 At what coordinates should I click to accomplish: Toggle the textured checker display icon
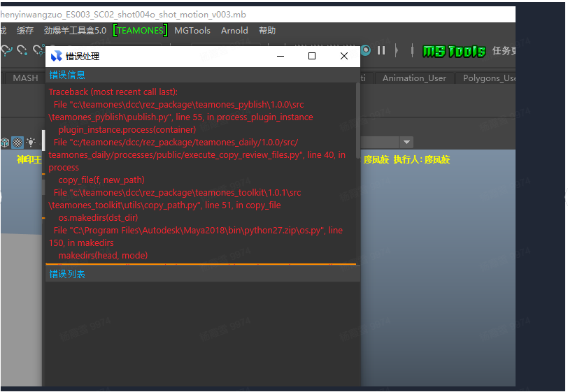click(x=17, y=143)
